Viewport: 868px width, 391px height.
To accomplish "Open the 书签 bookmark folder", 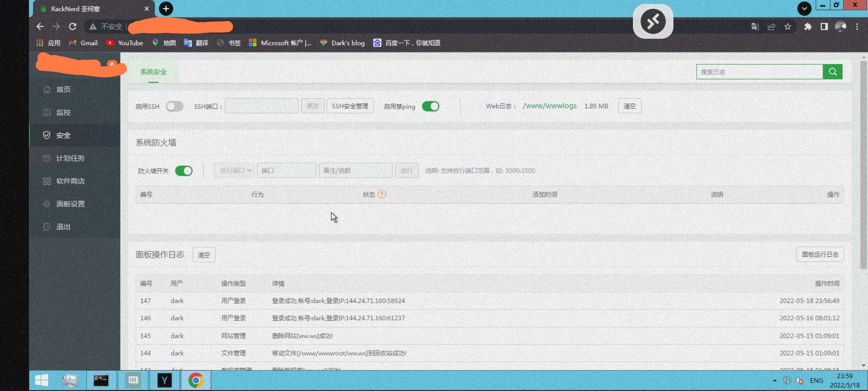I will (x=229, y=43).
